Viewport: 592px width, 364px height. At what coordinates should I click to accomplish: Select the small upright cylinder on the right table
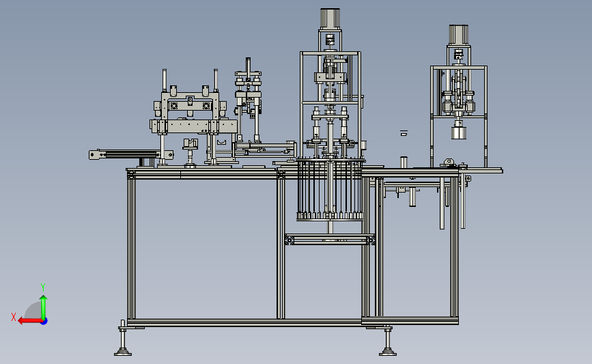404,162
